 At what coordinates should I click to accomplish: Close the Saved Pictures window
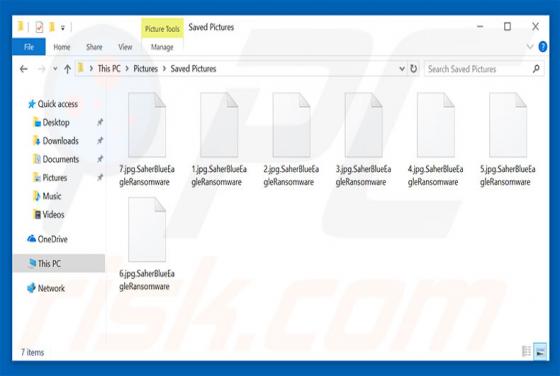(535, 27)
